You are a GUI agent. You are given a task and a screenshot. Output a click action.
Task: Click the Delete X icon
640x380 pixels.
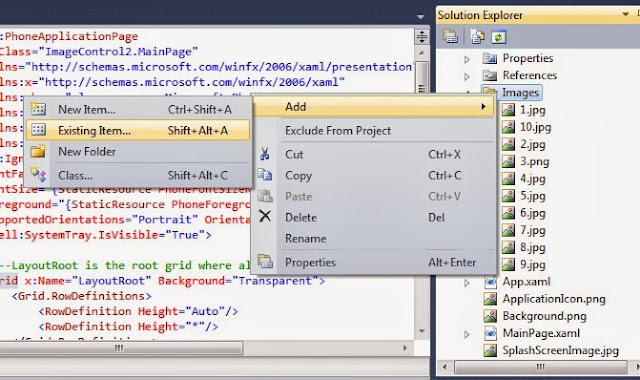click(265, 216)
